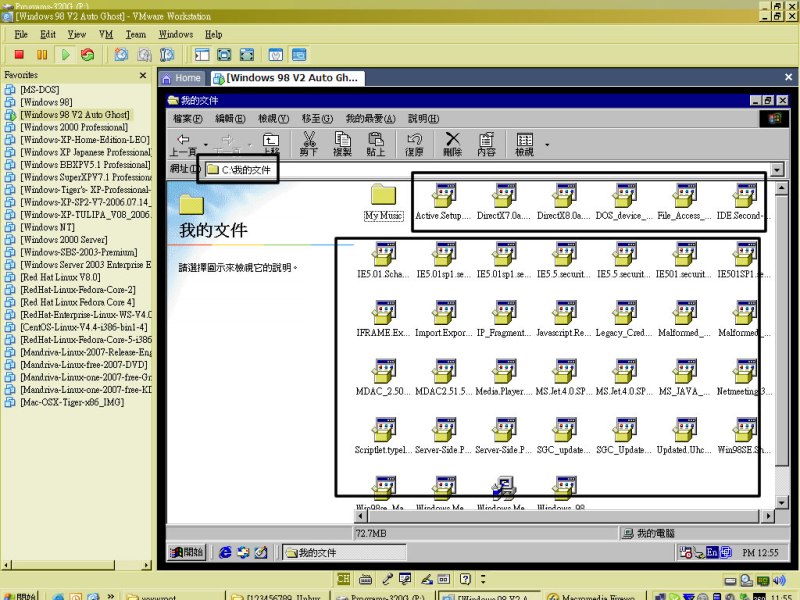The height and width of the screenshot is (600, 800).
Task: Click the Copy (複製) toolbar button
Action: coord(342,144)
